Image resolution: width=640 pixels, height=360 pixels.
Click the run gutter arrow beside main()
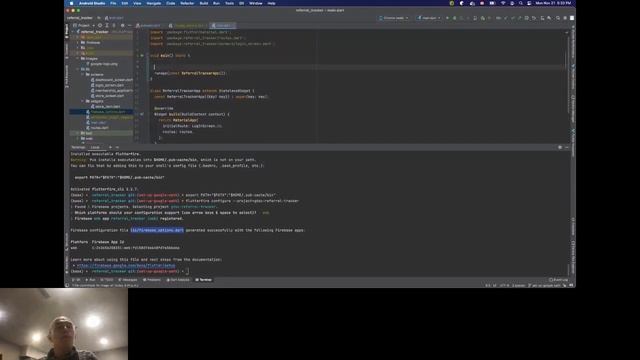coord(142,56)
